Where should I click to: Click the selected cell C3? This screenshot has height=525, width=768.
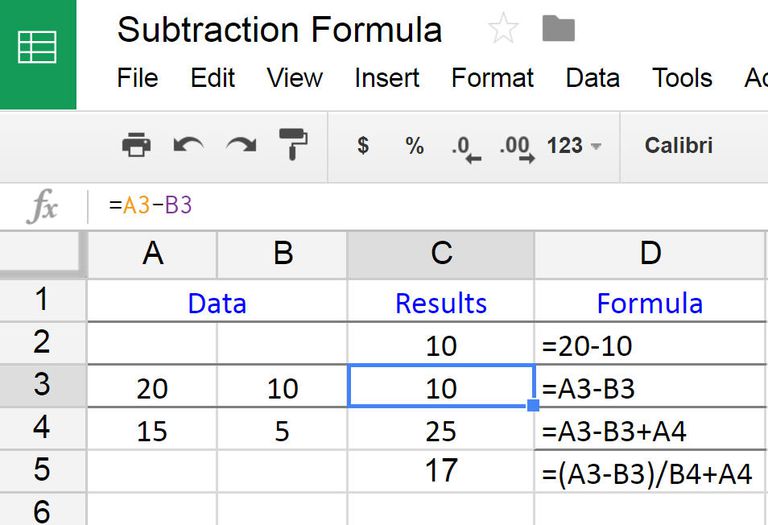(x=441, y=385)
